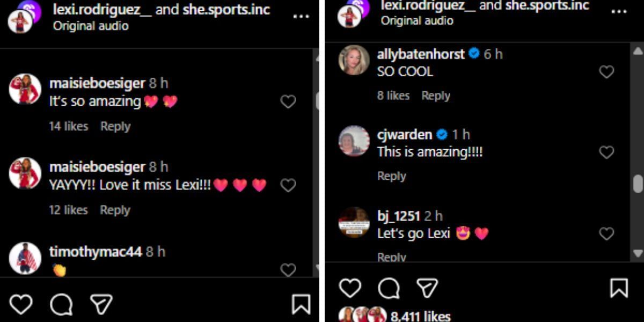The image size is (644, 322).
Task: Open the three-dot options menu on the left post
Action: (302, 16)
